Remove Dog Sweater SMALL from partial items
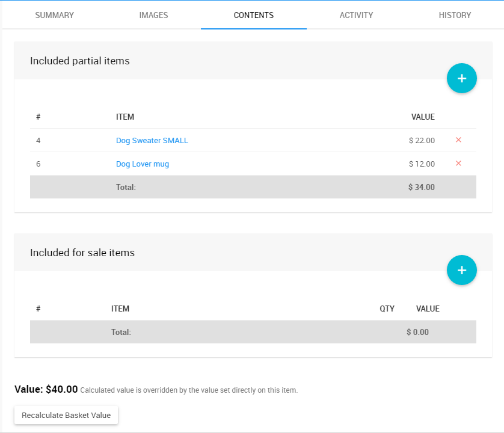Screen dimensions: 504x433 pos(458,140)
